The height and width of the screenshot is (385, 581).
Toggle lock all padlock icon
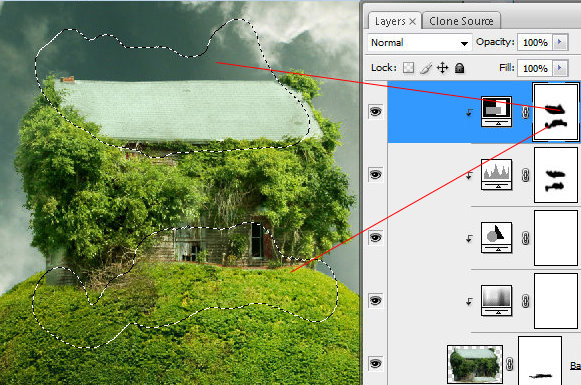click(x=459, y=68)
